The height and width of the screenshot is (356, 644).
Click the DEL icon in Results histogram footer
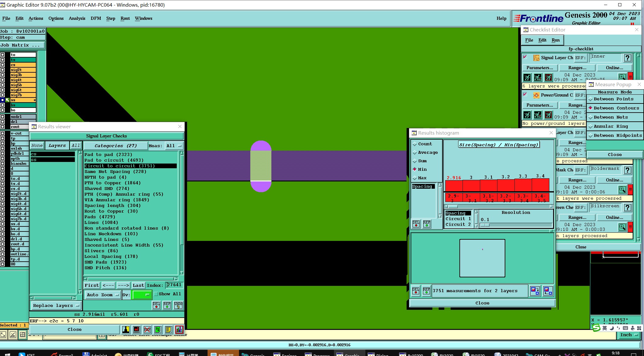[415, 291]
